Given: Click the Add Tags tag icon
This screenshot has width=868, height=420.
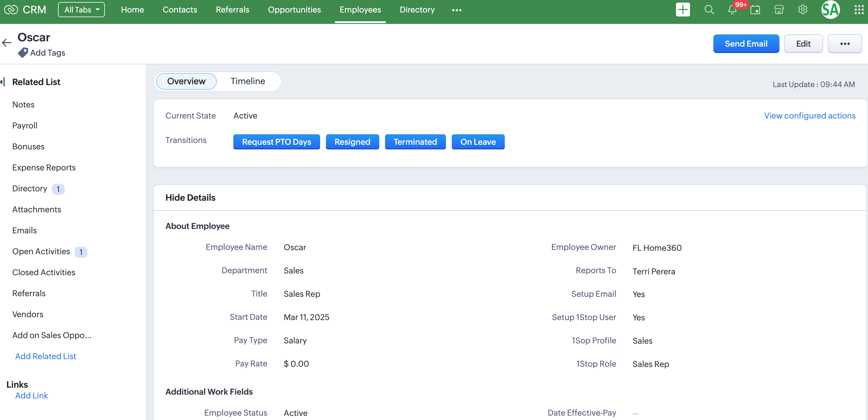Looking at the screenshot, I should pyautogui.click(x=23, y=52).
